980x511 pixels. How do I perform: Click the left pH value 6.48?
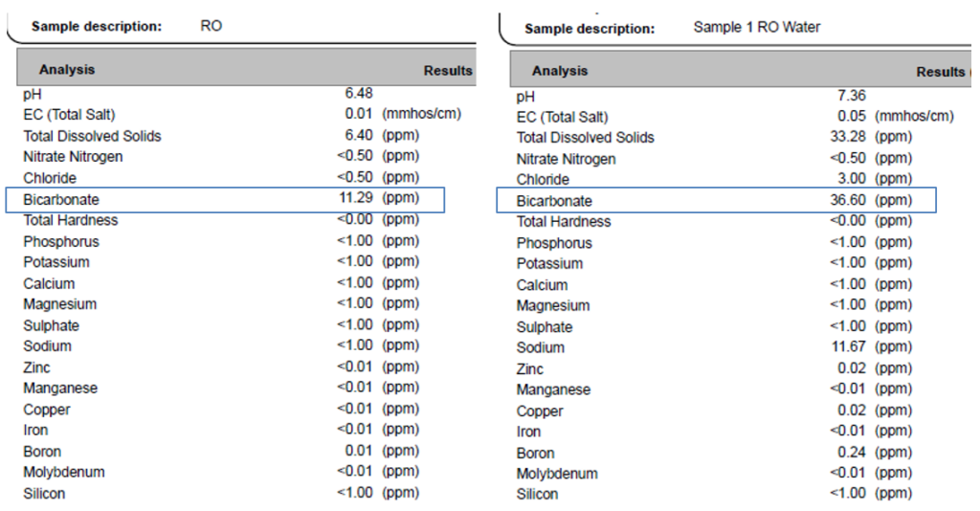(x=358, y=94)
